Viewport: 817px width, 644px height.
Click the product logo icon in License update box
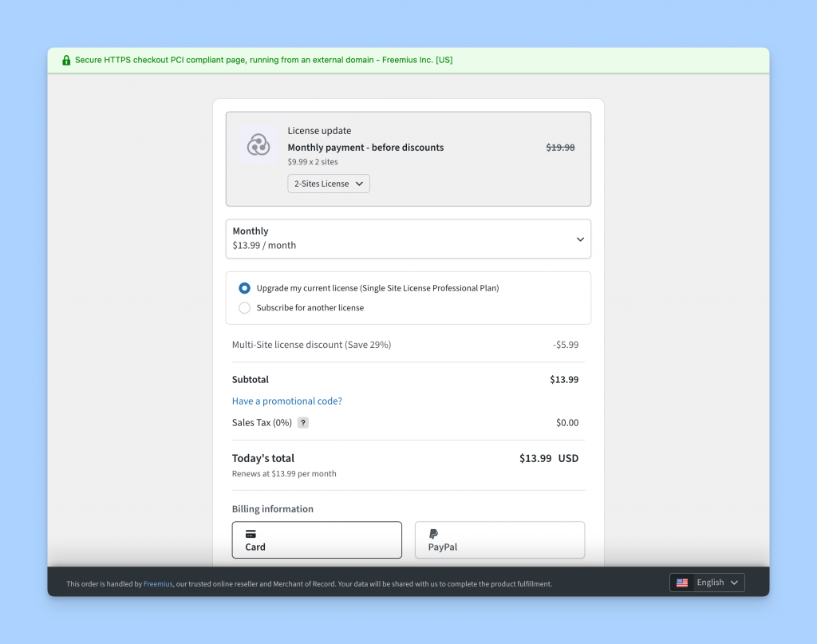(x=258, y=144)
